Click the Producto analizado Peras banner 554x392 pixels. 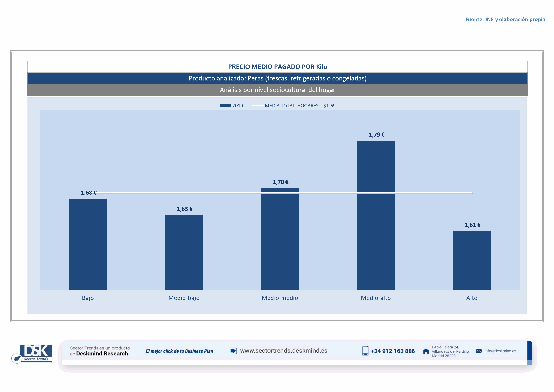click(x=277, y=78)
